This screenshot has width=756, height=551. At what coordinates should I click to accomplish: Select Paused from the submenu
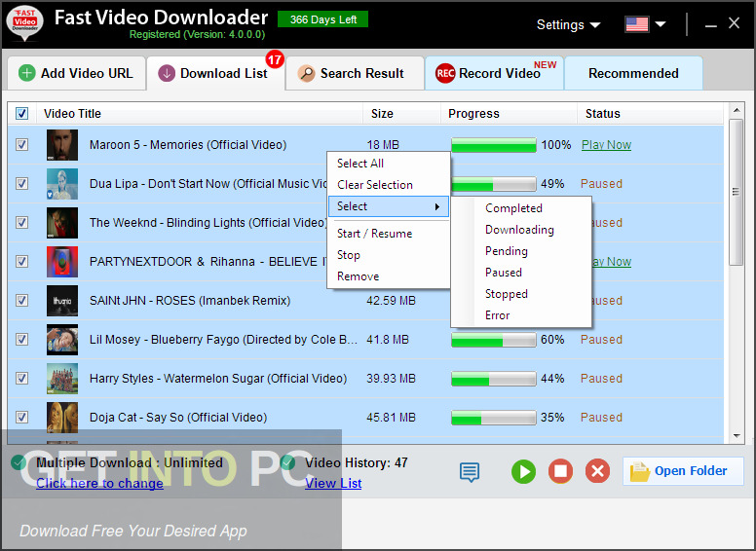(x=521, y=273)
